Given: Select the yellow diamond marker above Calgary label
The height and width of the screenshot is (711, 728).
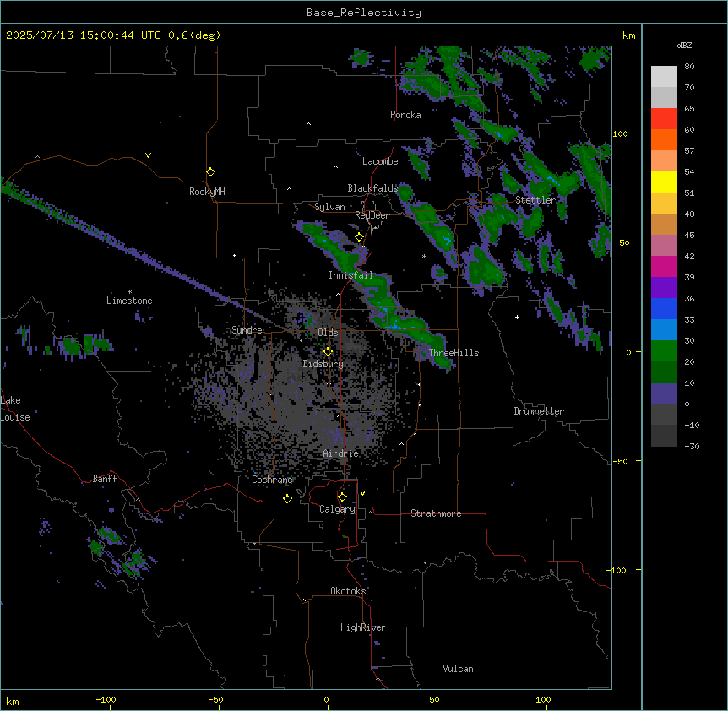Looking at the screenshot, I should pos(342,497).
